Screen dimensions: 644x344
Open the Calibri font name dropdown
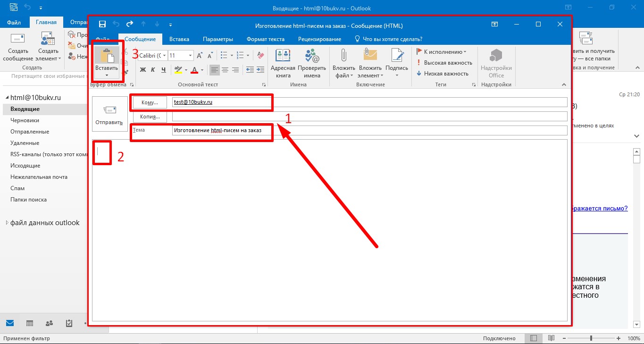pyautogui.click(x=164, y=56)
